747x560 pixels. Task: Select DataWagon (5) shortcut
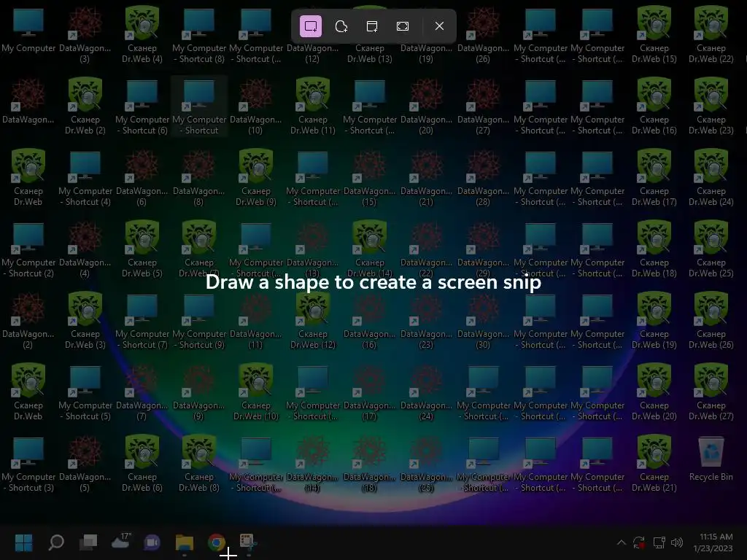click(x=85, y=464)
